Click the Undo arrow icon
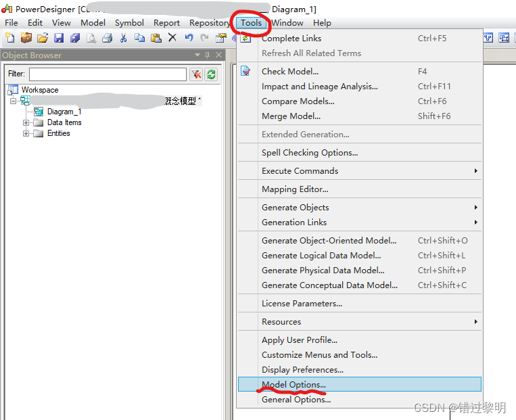 pyautogui.click(x=189, y=37)
